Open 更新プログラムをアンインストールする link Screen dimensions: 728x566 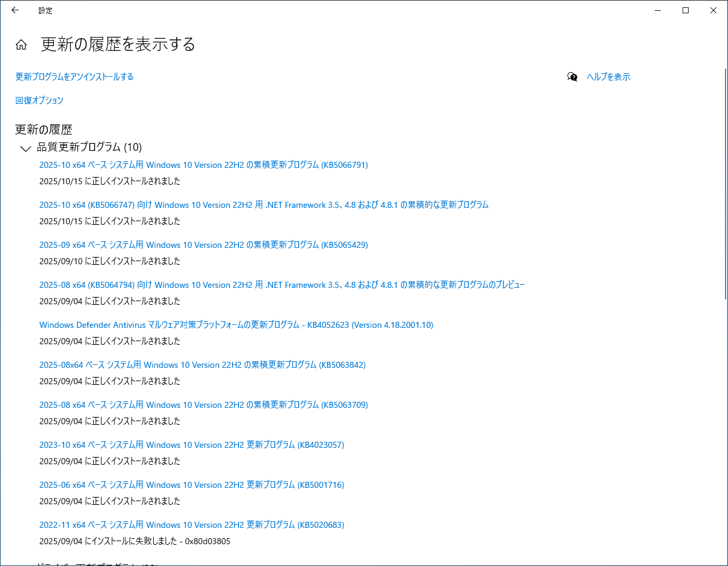74,77
